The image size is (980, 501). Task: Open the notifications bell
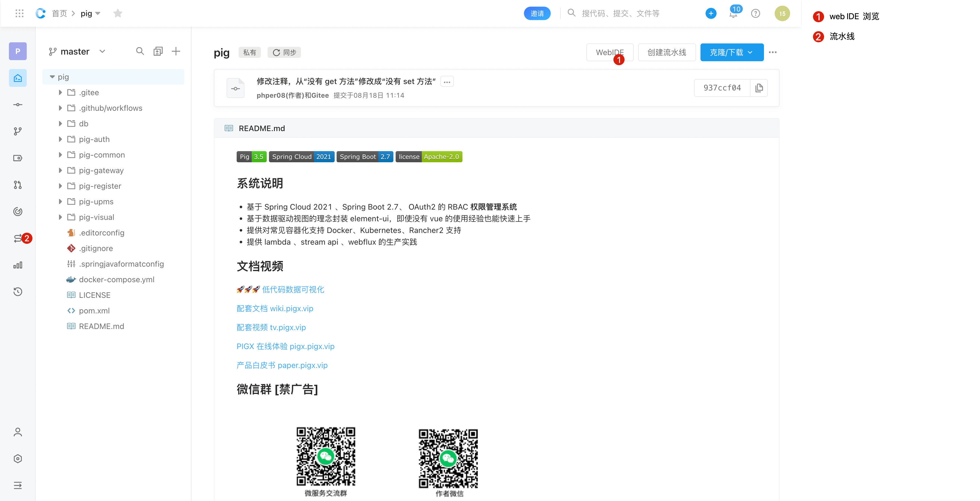pyautogui.click(x=733, y=14)
